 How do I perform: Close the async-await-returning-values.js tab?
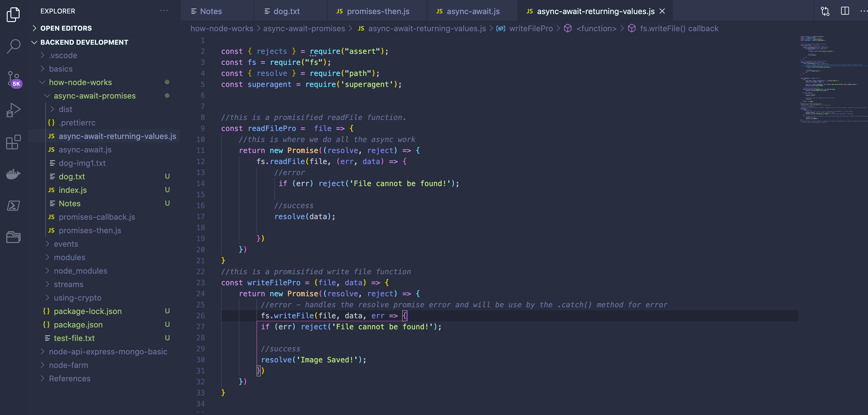662,11
